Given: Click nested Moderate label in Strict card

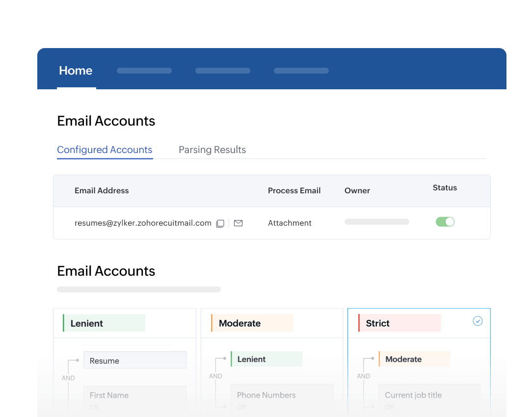Looking at the screenshot, I should point(414,359).
